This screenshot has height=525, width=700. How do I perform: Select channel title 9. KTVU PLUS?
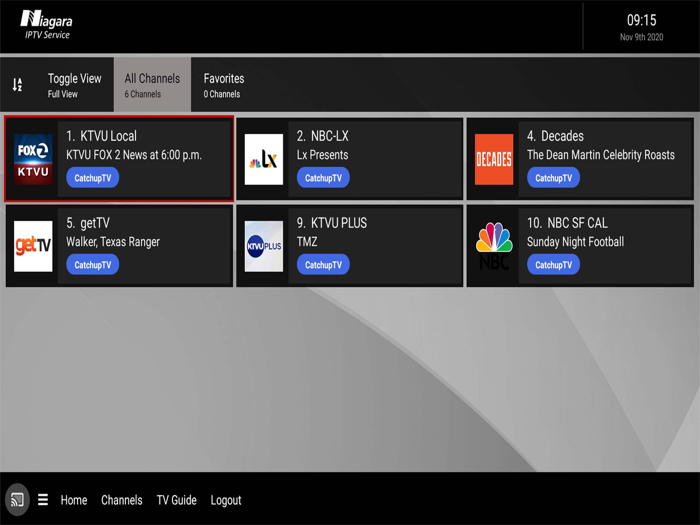coord(332,223)
